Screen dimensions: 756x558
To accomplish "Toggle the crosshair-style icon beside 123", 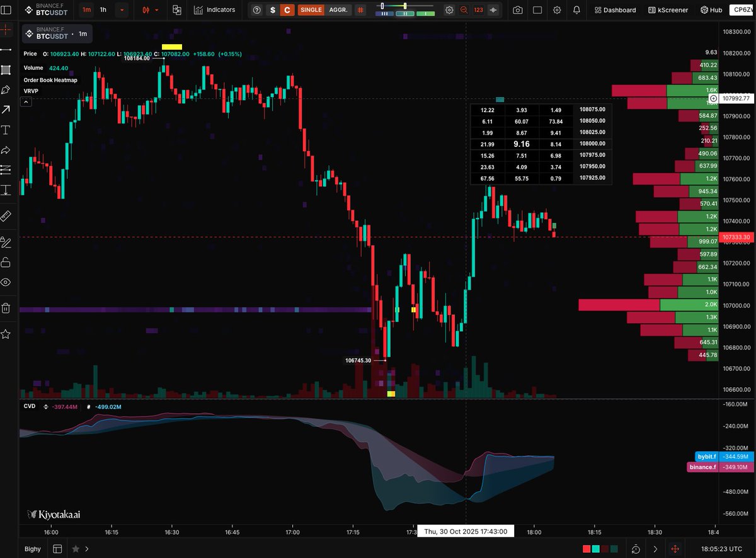I will (x=493, y=10).
